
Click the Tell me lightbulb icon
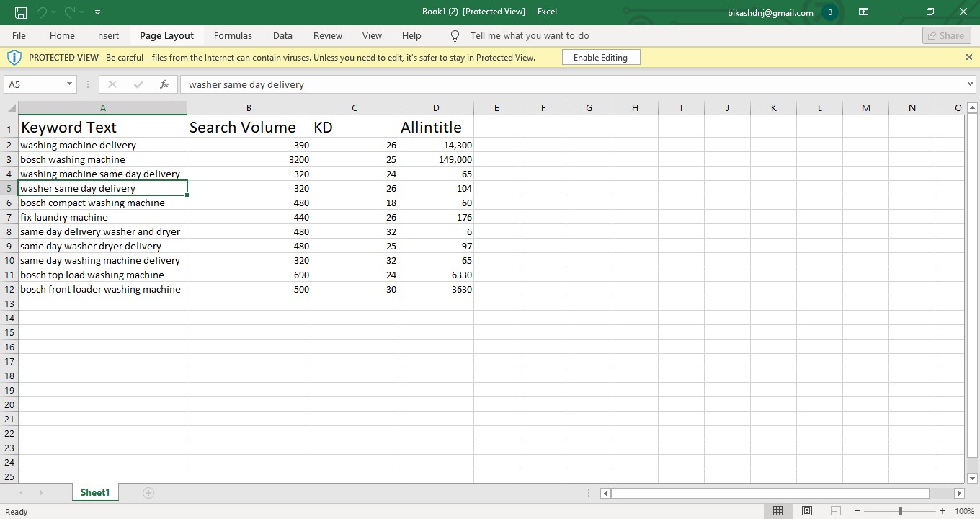tap(455, 35)
